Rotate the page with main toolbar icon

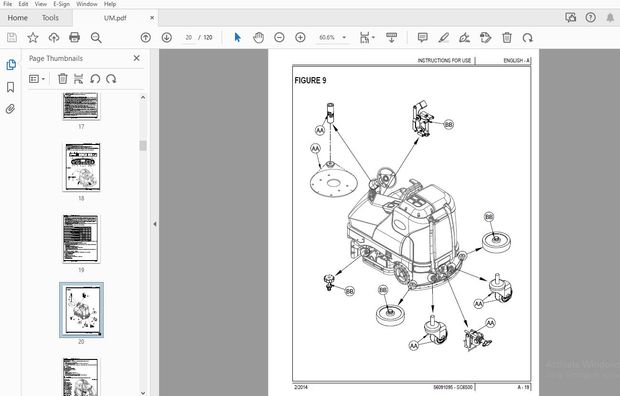coord(527,38)
